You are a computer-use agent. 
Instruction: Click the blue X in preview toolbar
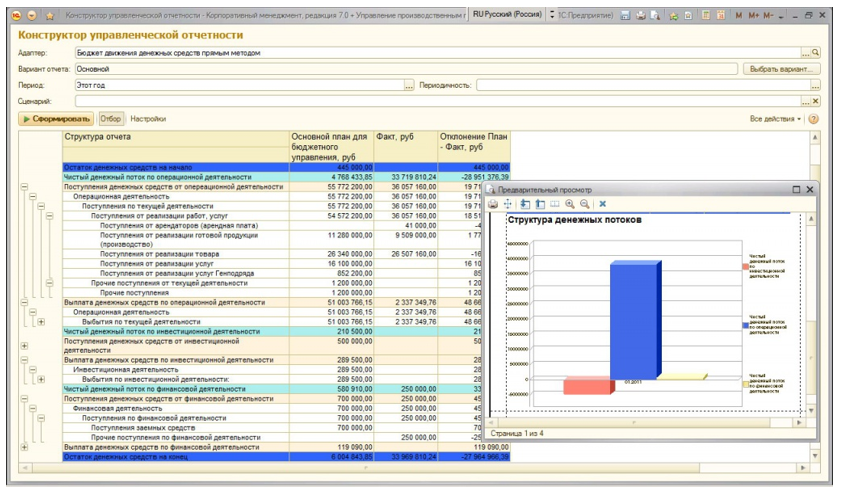603,204
